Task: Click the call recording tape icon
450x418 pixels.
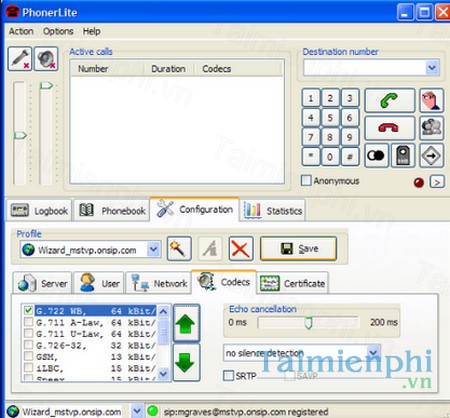Action: (377, 155)
